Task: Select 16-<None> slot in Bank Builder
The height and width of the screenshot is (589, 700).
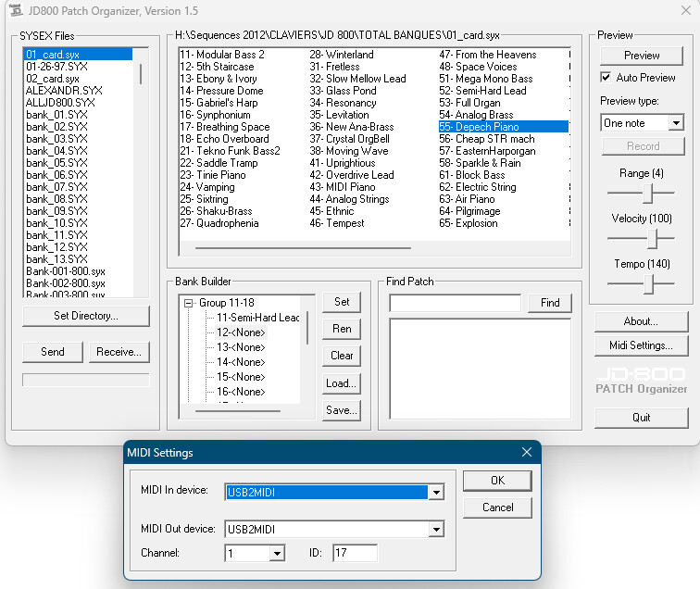Action: pos(241,392)
